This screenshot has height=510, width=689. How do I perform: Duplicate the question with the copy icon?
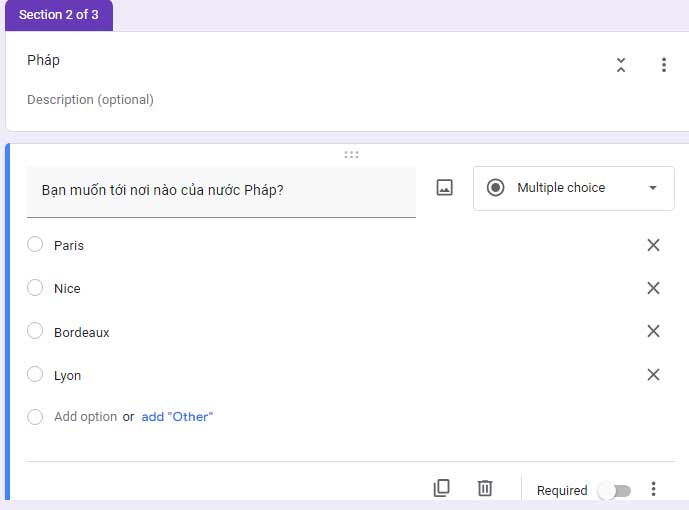(x=442, y=488)
